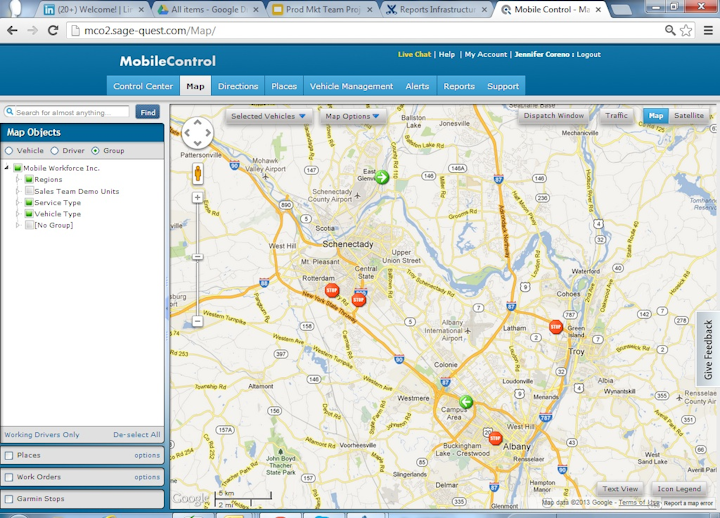This screenshot has height=518, width=720.
Task: Expand the Vehicle Type tree node
Action: (18, 214)
